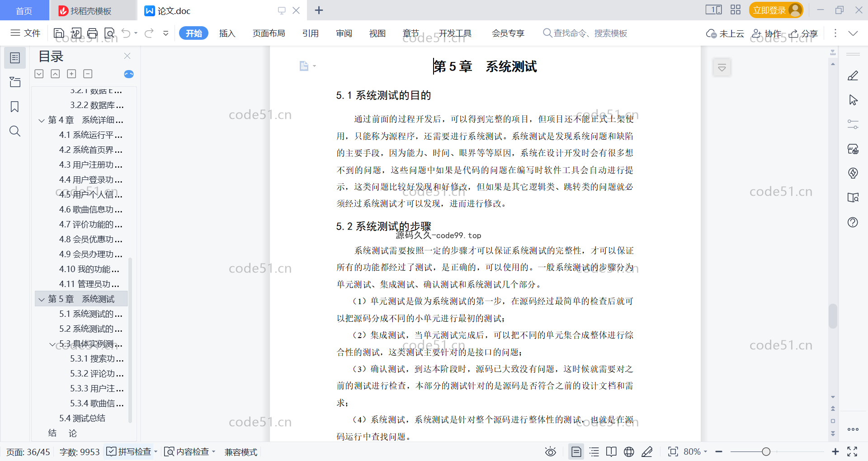Click the blue smart TOC icon
The image size is (868, 461).
[129, 74]
